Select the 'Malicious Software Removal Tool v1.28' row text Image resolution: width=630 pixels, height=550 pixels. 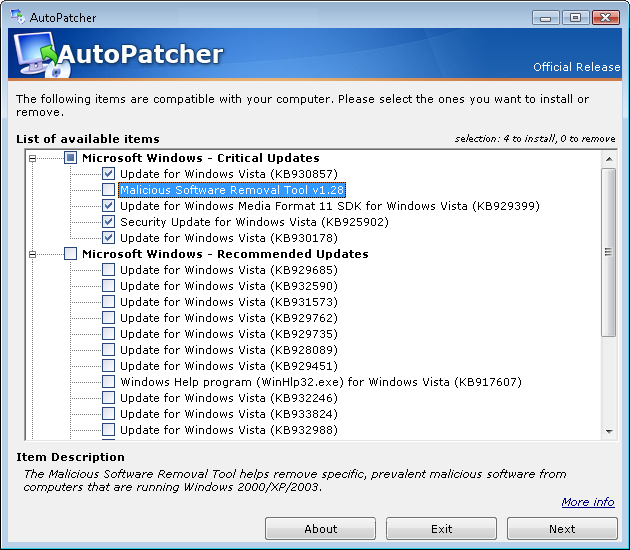pyautogui.click(x=232, y=190)
